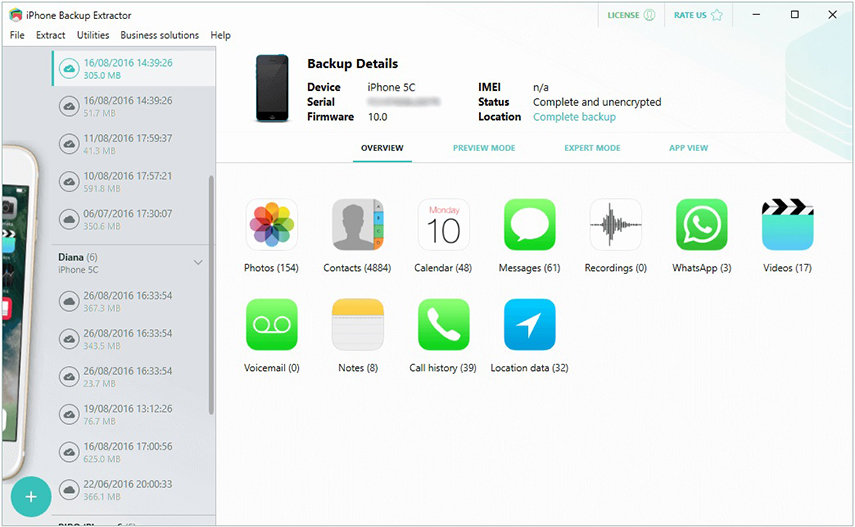Click the Contacts (4884) label text

point(357,268)
